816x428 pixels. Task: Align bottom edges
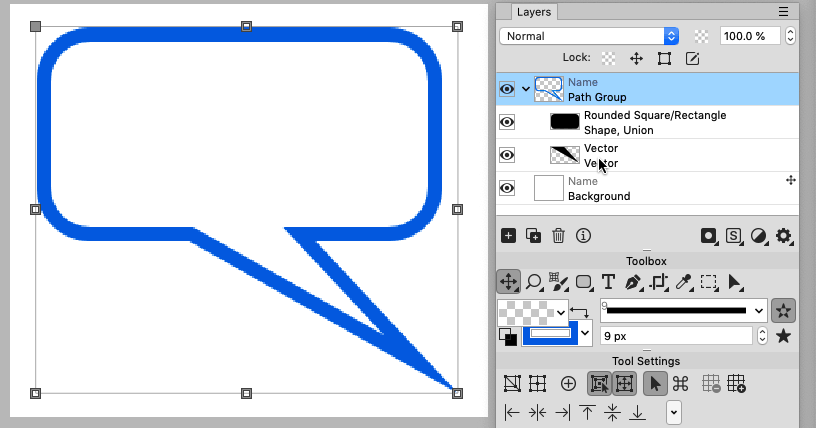point(637,413)
